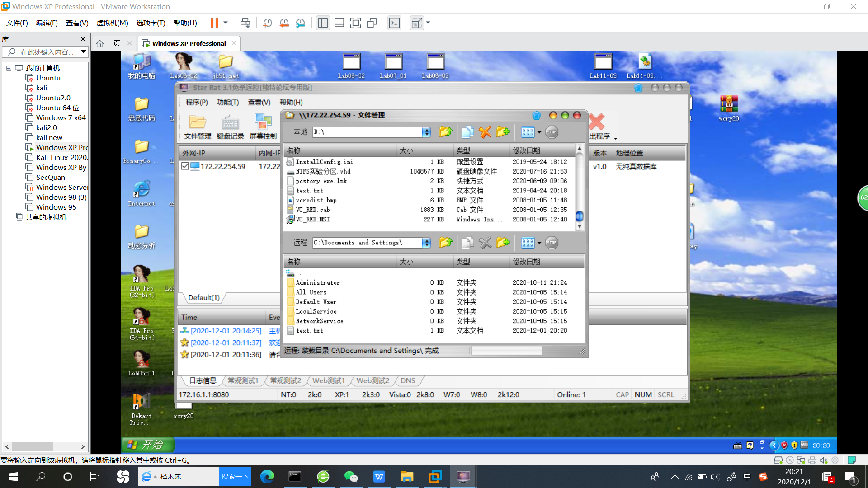Click the remote pane's copy file icon
The height and width of the screenshot is (488, 868).
tap(467, 243)
